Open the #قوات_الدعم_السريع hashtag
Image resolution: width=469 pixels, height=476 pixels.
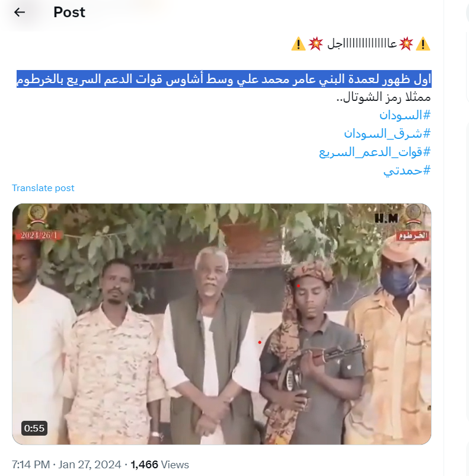click(x=375, y=152)
